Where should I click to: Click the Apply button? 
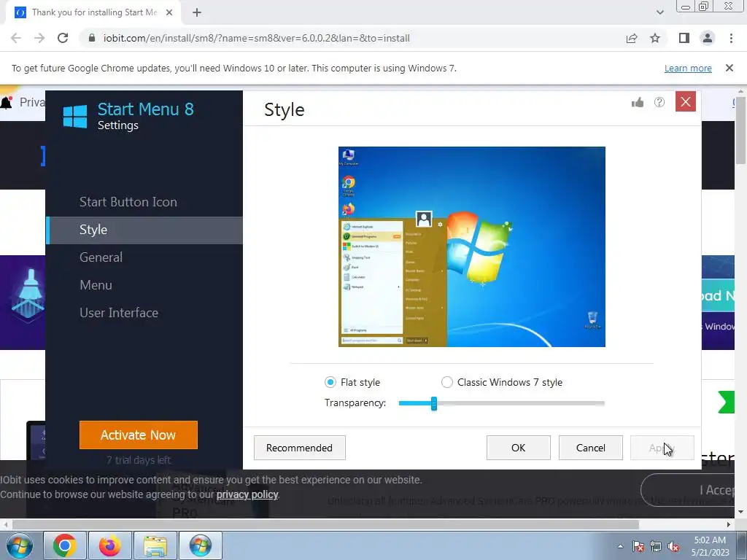tap(662, 448)
